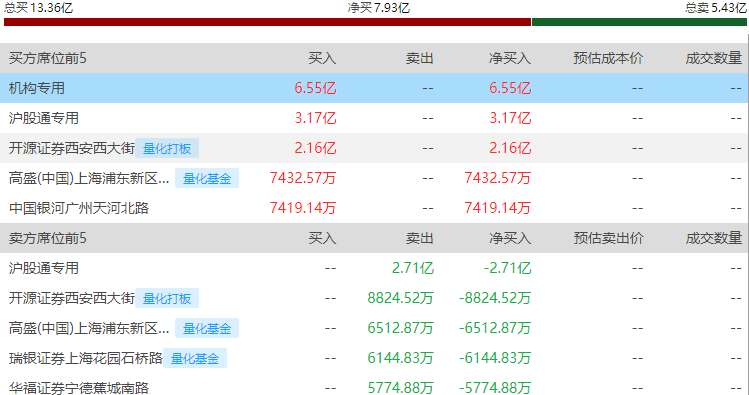Open 沪股通专用 in the seller seats list
Viewport: 749px width, 395px height.
(x=43, y=268)
